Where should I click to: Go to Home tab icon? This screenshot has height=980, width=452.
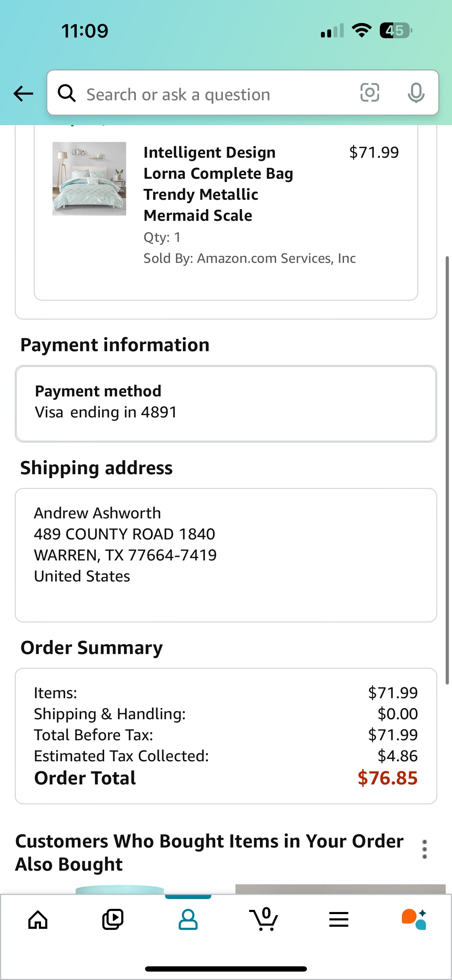pos(38,920)
